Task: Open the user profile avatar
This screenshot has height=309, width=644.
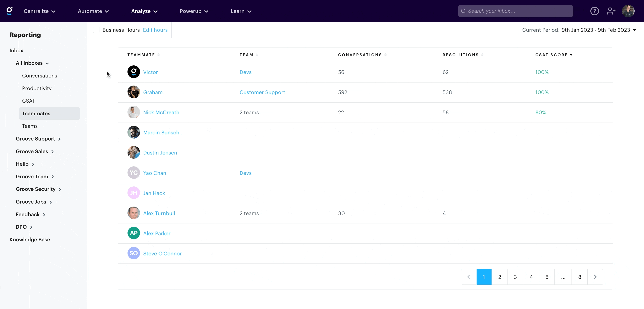Action: [x=628, y=11]
